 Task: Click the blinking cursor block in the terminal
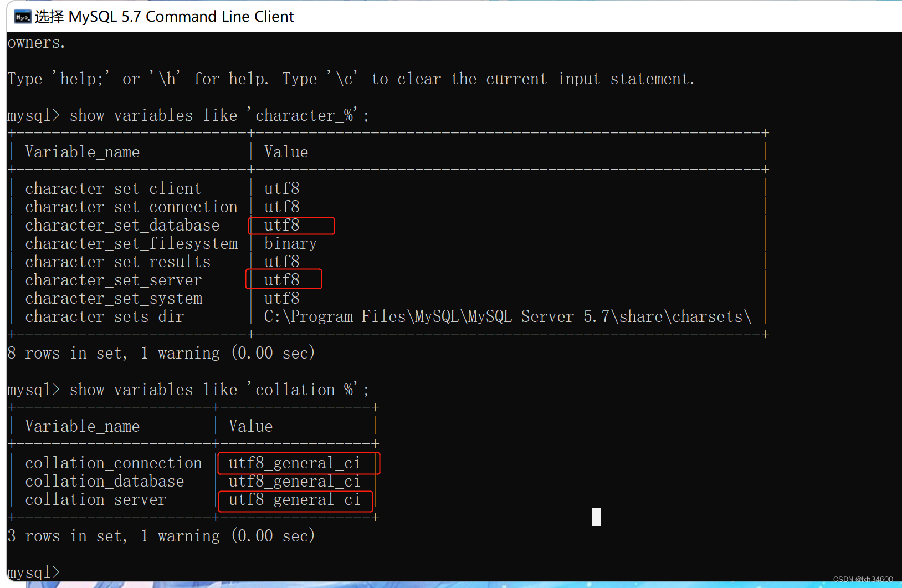[x=596, y=517]
